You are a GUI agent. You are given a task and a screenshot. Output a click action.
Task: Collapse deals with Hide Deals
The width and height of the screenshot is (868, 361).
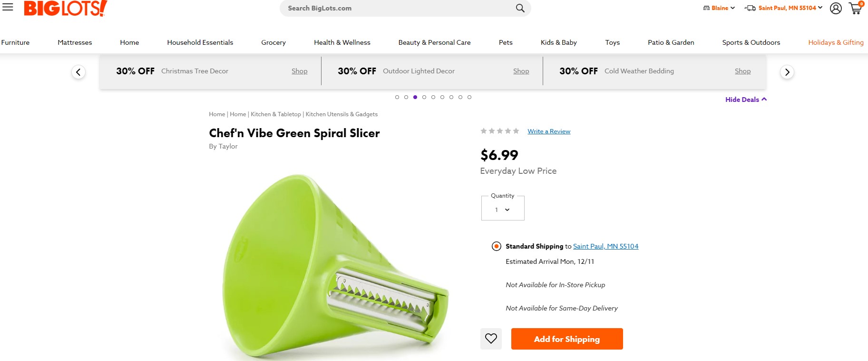tap(745, 100)
